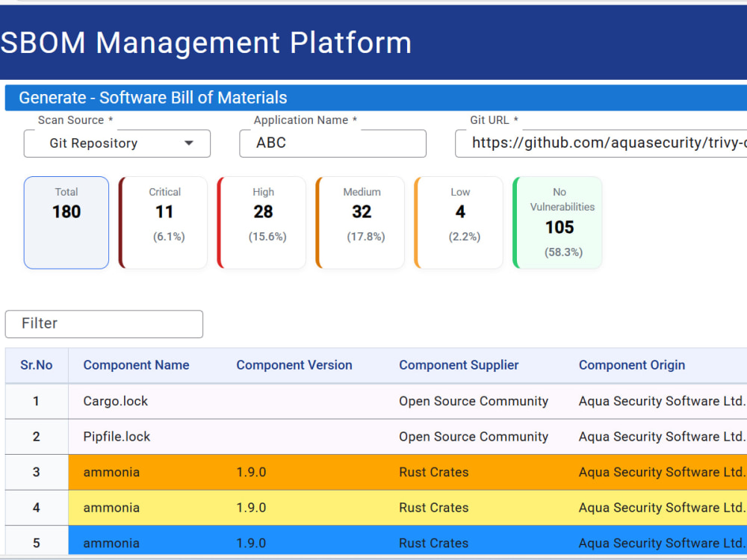Click ammonia in the orange row 3
This screenshot has height=560, width=747.
coord(111,472)
